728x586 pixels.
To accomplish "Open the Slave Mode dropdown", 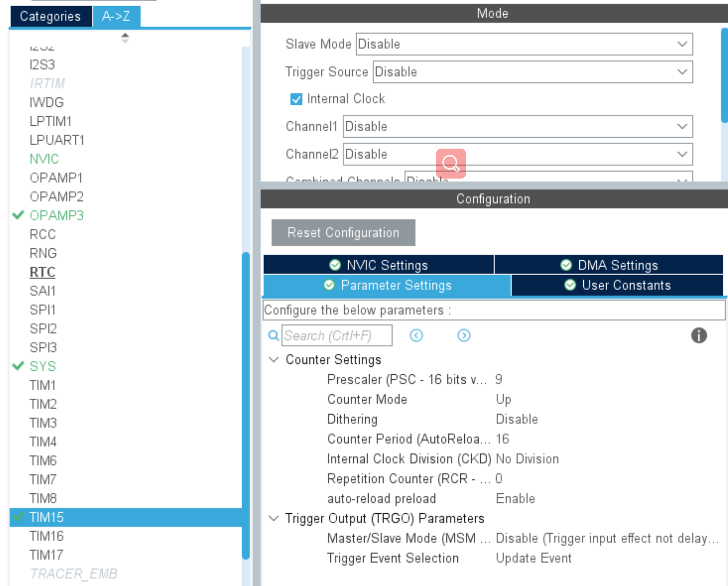I will tap(524, 44).
